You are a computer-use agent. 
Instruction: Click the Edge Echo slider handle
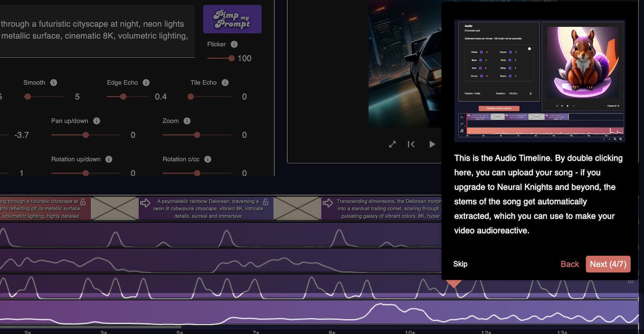pyautogui.click(x=123, y=97)
